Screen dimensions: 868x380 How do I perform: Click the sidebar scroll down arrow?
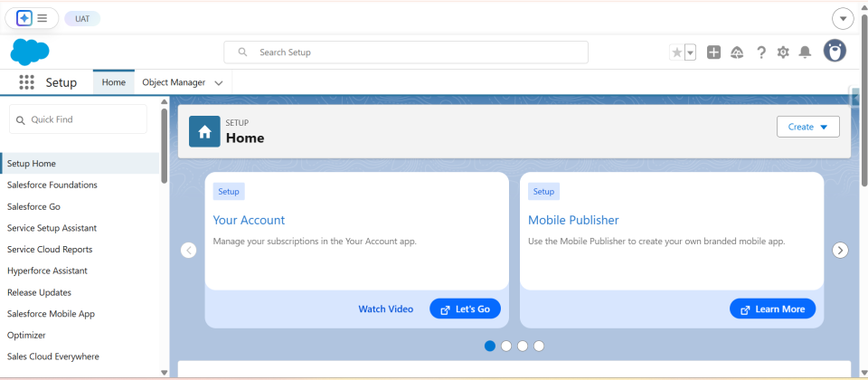164,373
